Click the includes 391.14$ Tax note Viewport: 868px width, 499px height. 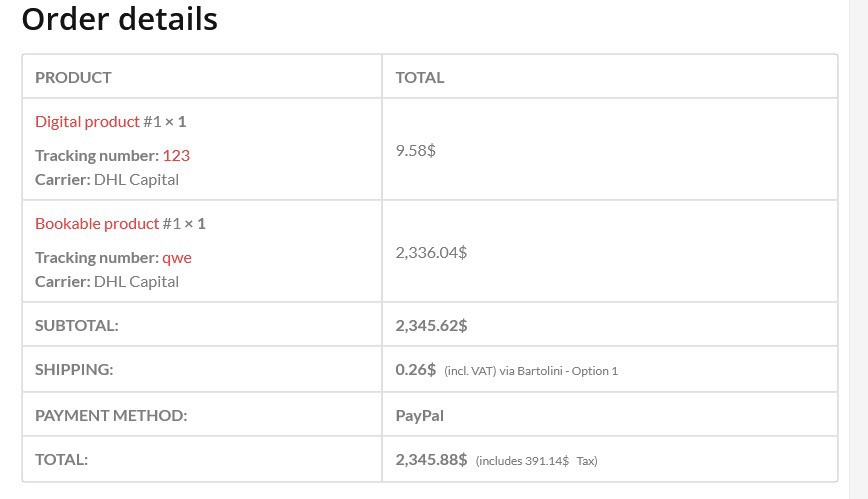pyautogui.click(x=537, y=461)
